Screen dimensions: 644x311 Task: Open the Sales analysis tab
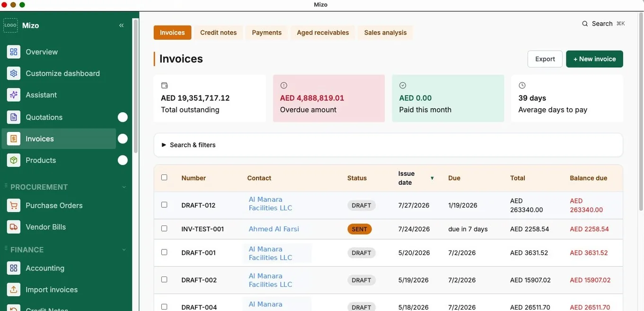click(x=385, y=33)
